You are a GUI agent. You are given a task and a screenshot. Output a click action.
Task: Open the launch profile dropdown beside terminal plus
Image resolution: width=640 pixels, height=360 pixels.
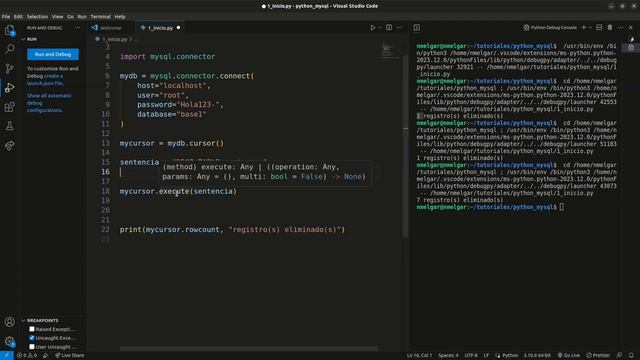(x=590, y=28)
